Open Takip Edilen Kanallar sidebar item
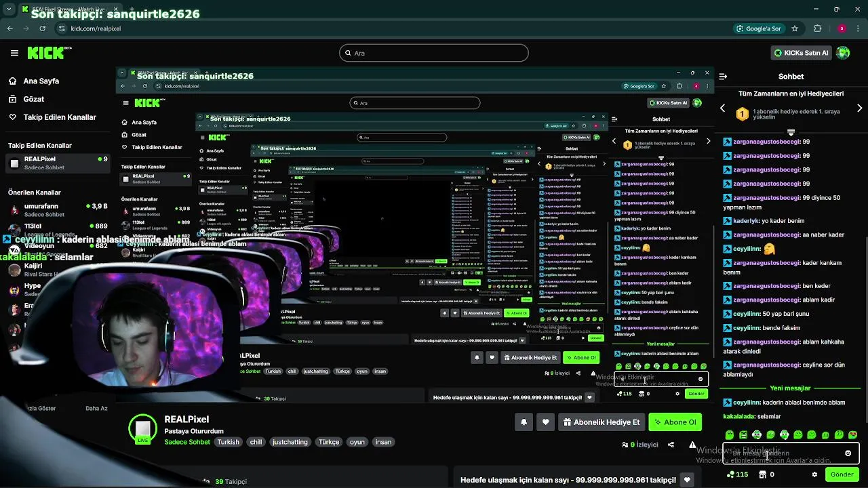This screenshot has width=868, height=488. tap(52, 117)
